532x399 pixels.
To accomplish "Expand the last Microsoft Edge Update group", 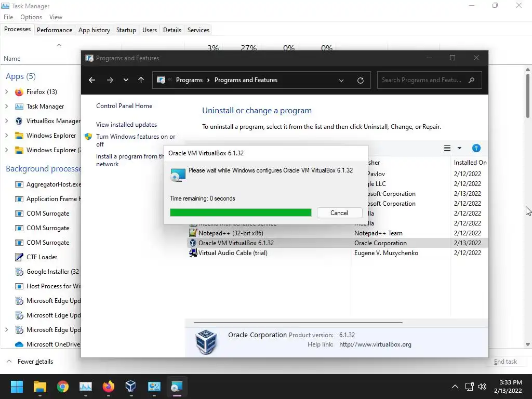I will point(6,330).
